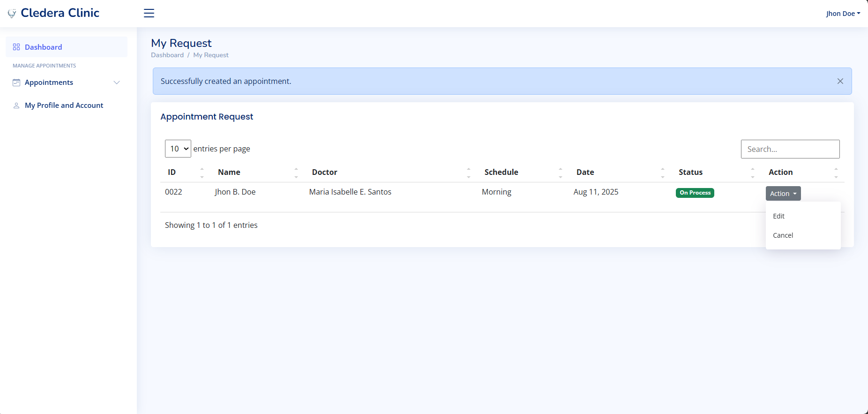Screen dimensions: 868x414
Task: Open My Profile and Account page
Action: click(64, 105)
